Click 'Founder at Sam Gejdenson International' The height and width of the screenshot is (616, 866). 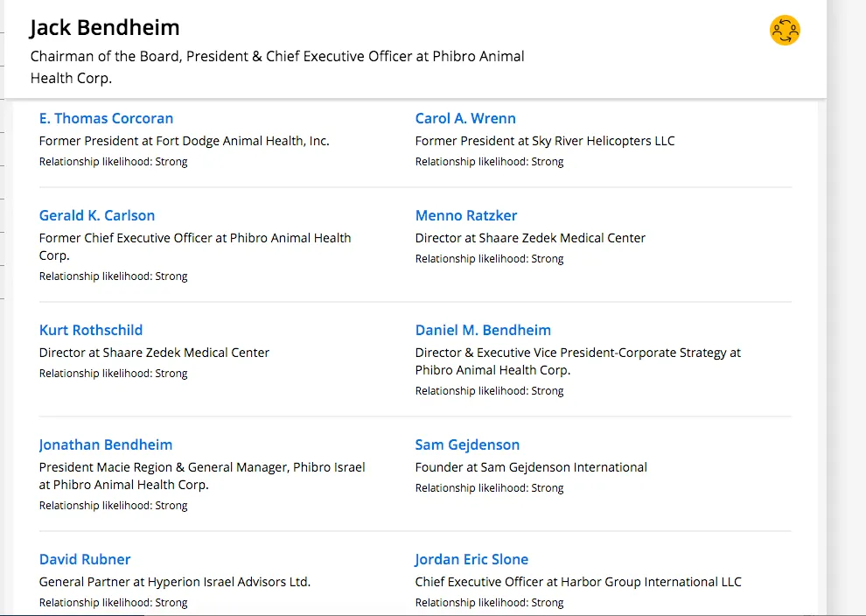[x=531, y=467]
